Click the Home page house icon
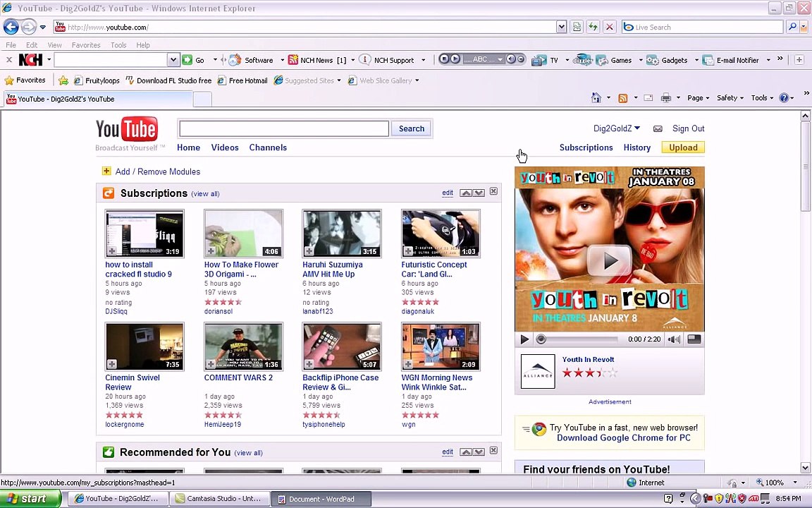The image size is (812, 508). [x=596, y=97]
